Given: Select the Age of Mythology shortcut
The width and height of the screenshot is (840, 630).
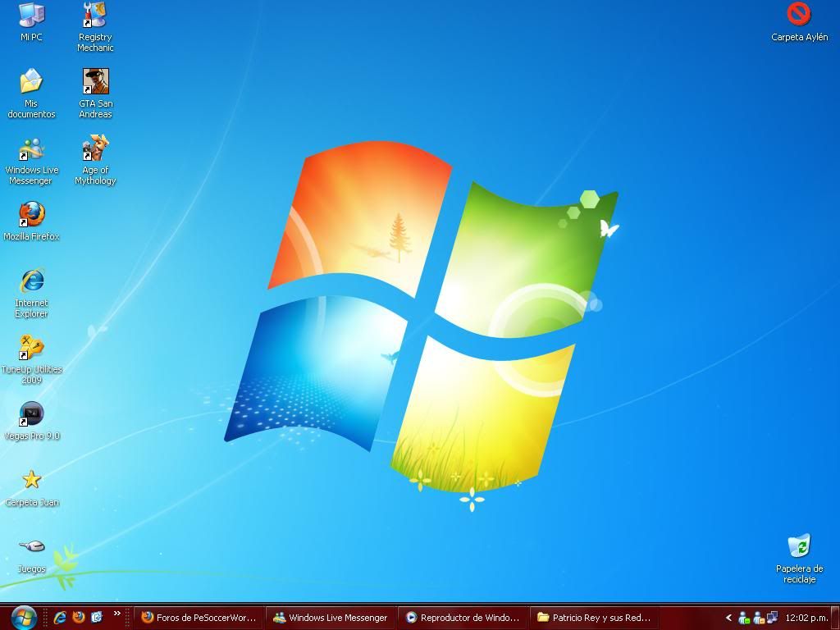Looking at the screenshot, I should point(95,160).
